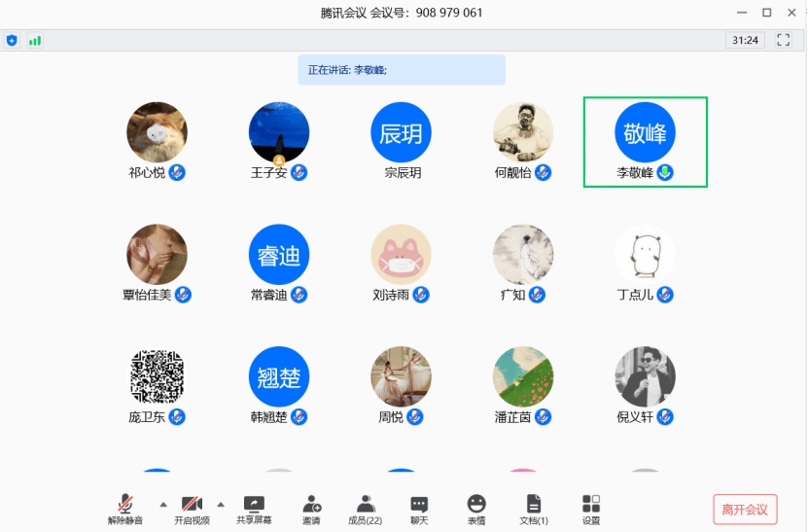Select participant 宗辰玥's avatar
This screenshot has height=532, width=808.
click(401, 132)
